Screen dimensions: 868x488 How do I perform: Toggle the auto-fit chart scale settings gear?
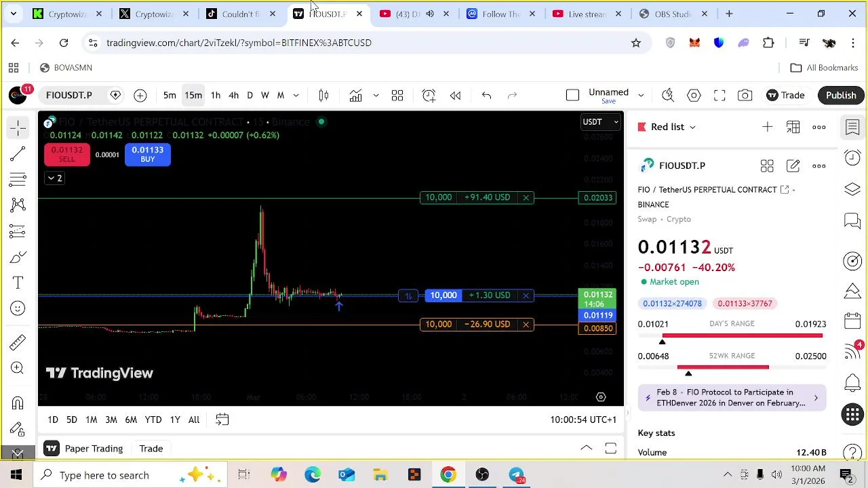601,397
